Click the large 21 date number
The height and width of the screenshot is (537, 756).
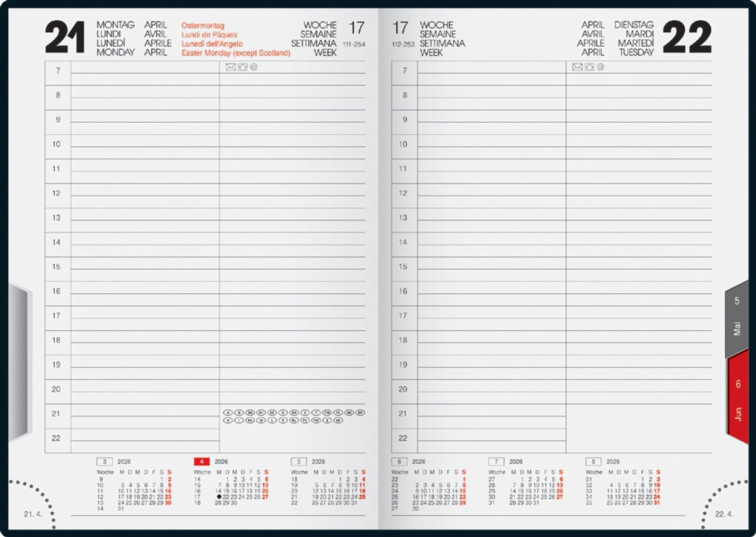tap(66, 38)
